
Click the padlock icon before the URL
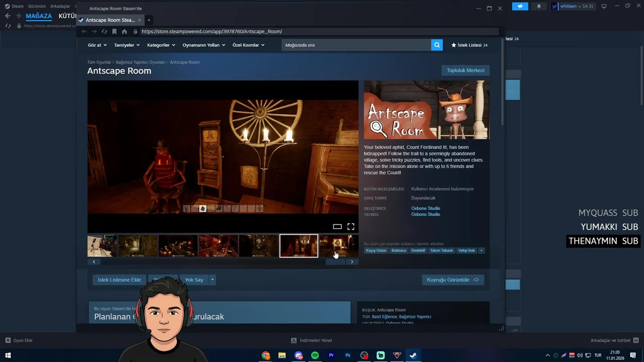coord(135,31)
